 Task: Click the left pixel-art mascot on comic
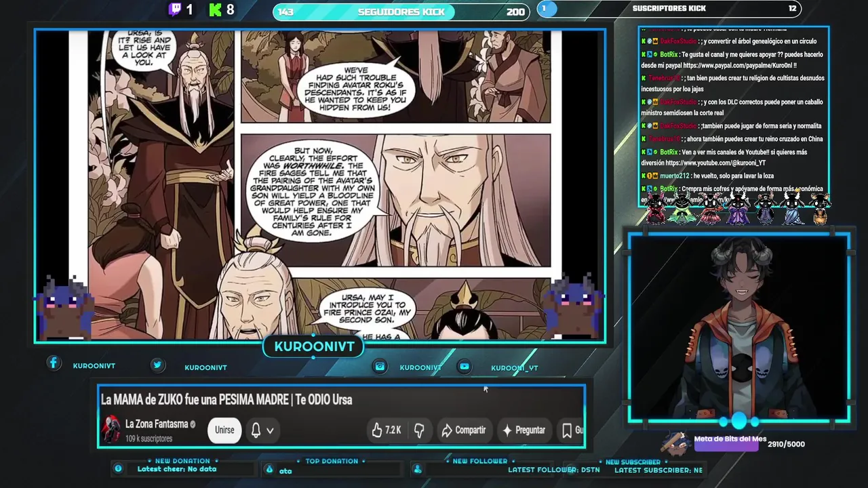coord(63,308)
